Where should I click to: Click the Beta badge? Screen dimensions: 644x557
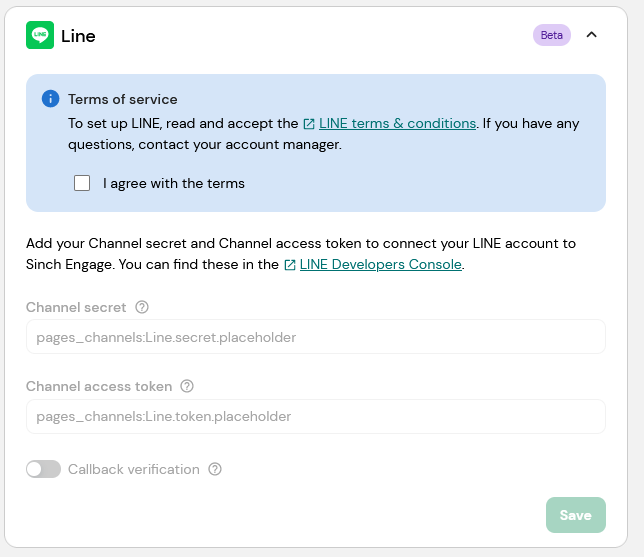click(552, 35)
